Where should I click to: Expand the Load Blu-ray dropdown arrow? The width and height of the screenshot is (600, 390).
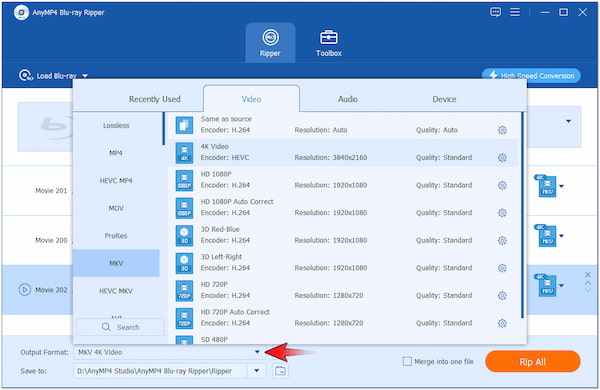pyautogui.click(x=85, y=76)
